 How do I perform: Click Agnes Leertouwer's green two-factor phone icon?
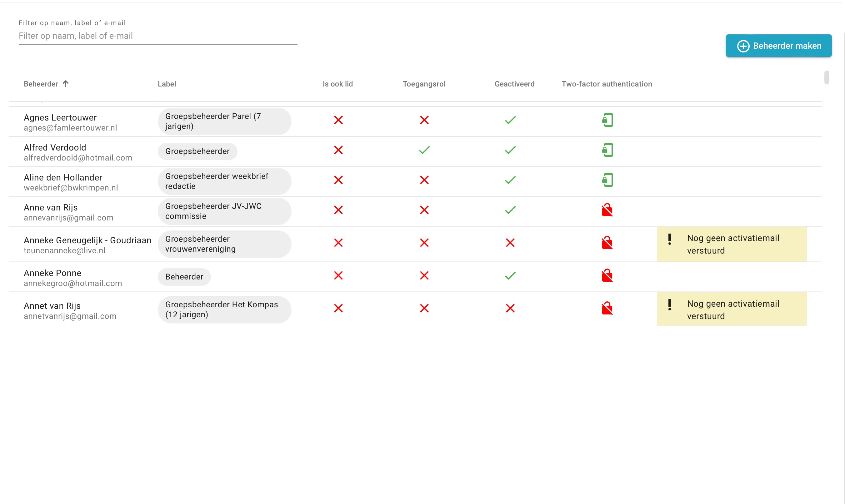click(607, 120)
